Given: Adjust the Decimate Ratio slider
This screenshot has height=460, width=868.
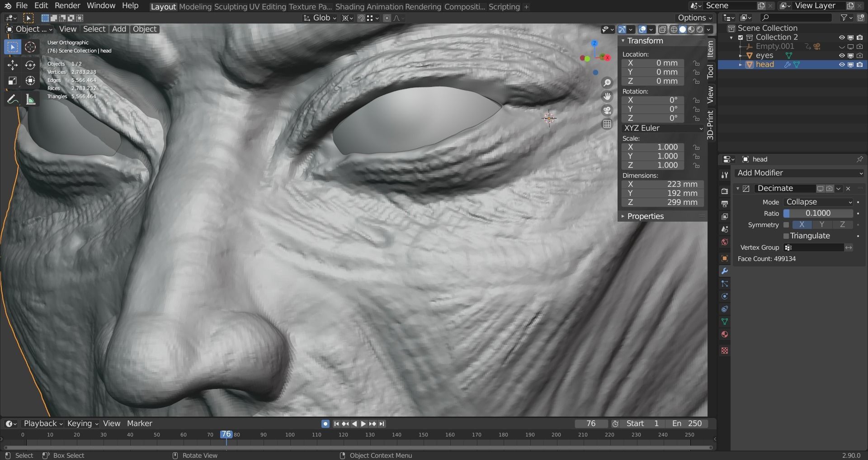Looking at the screenshot, I should [818, 213].
